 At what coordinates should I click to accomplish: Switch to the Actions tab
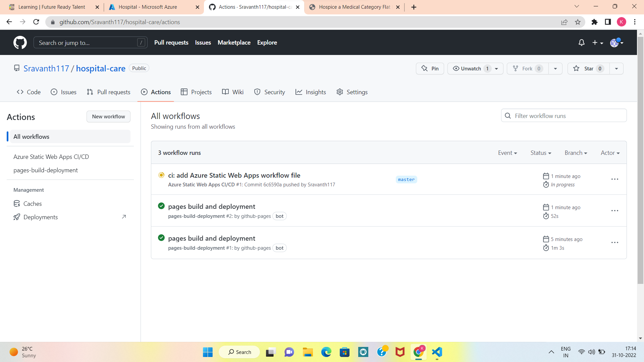156,92
